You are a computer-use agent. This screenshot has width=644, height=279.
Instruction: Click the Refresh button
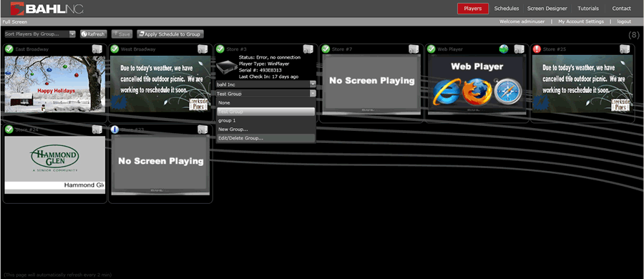(93, 34)
